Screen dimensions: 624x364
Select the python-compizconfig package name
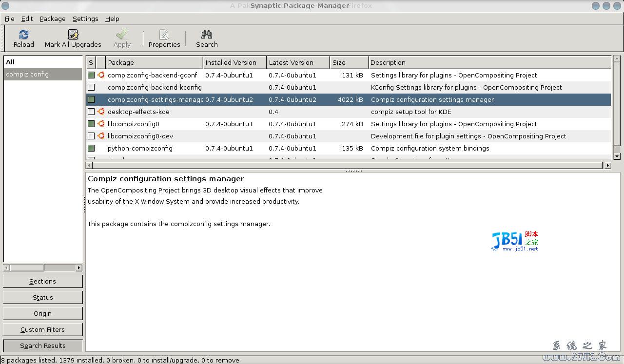point(140,148)
